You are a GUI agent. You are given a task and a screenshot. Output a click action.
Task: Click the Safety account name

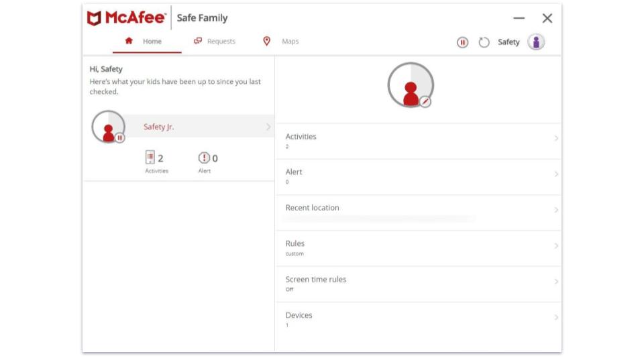point(508,42)
